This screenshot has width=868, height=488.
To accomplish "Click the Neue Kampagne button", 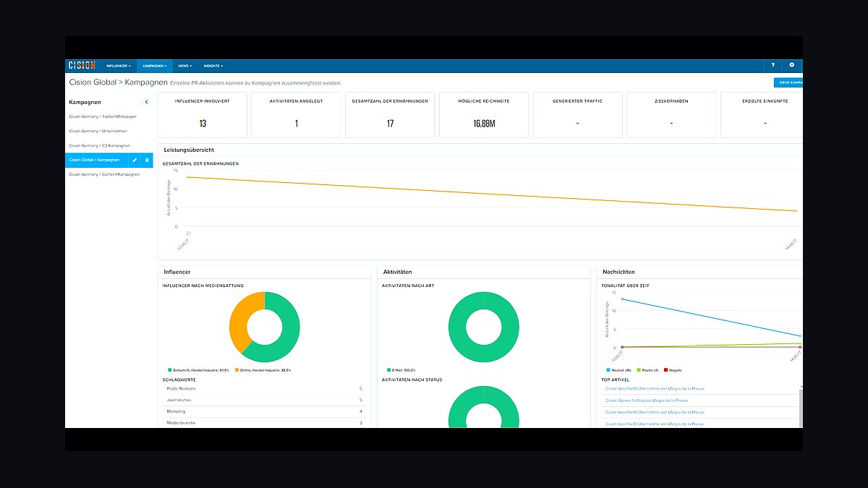I will click(788, 83).
